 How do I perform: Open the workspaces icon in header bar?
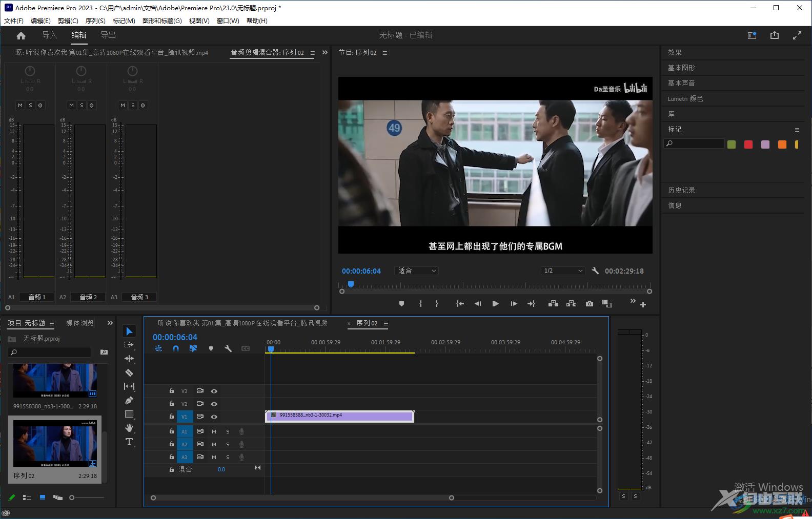point(752,35)
